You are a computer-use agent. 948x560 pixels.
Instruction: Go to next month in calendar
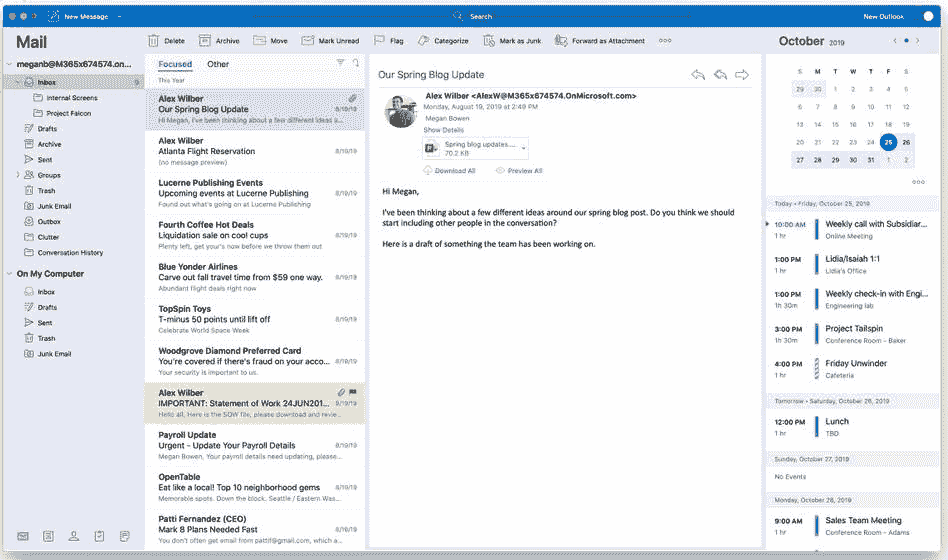click(918, 41)
